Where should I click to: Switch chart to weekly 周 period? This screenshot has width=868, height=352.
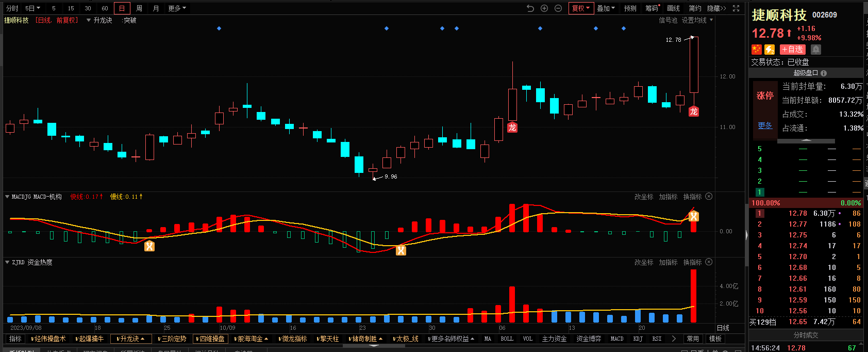coord(139,8)
